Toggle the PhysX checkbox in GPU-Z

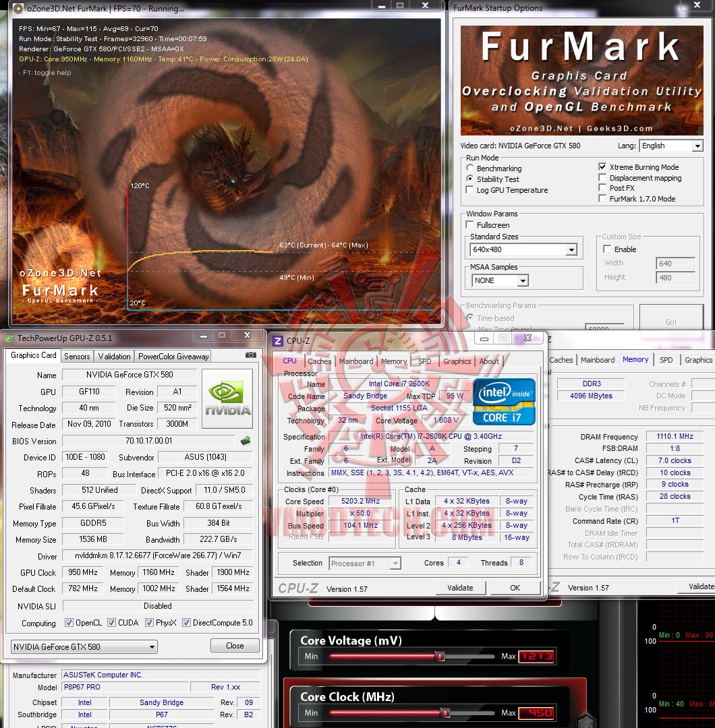[149, 623]
